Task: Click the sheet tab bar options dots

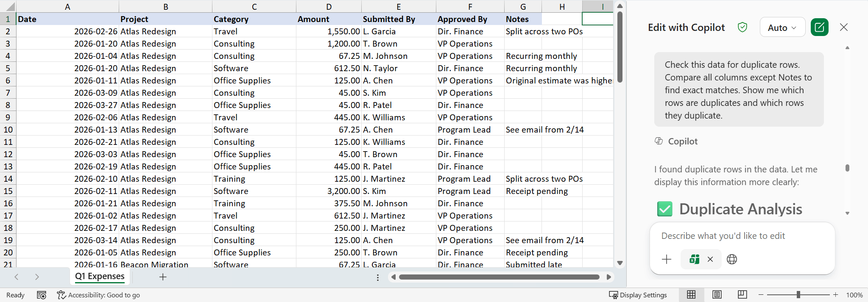Action: pyautogui.click(x=378, y=277)
